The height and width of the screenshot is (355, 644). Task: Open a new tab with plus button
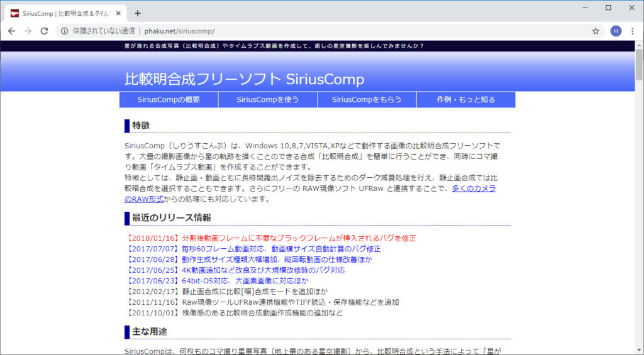(138, 13)
